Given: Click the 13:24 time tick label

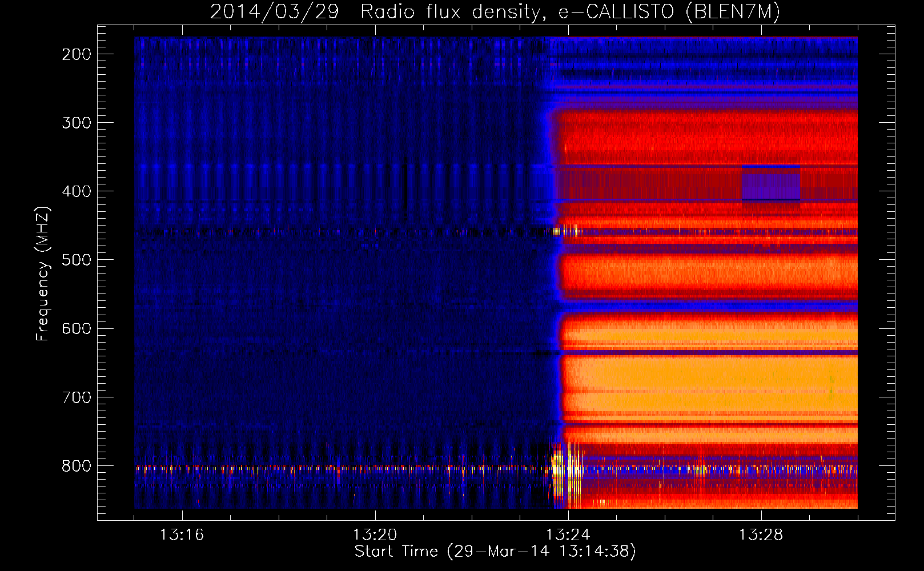Looking at the screenshot, I should tap(568, 535).
